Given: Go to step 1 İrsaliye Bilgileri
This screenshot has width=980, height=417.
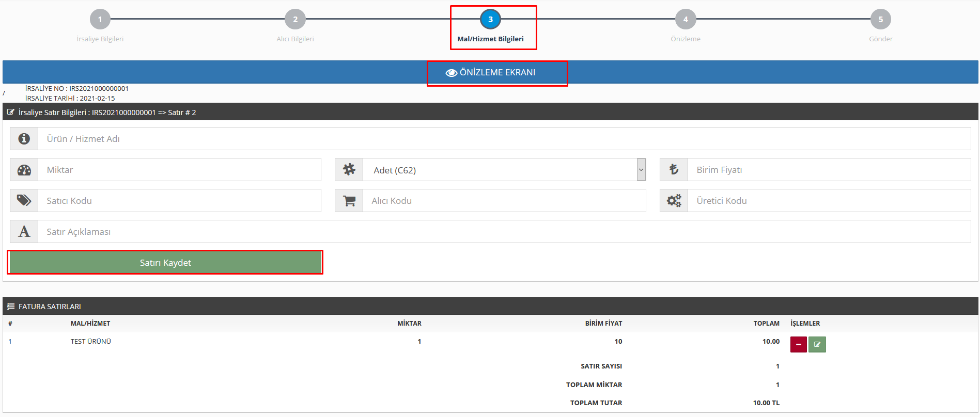Looking at the screenshot, I should [100, 20].
